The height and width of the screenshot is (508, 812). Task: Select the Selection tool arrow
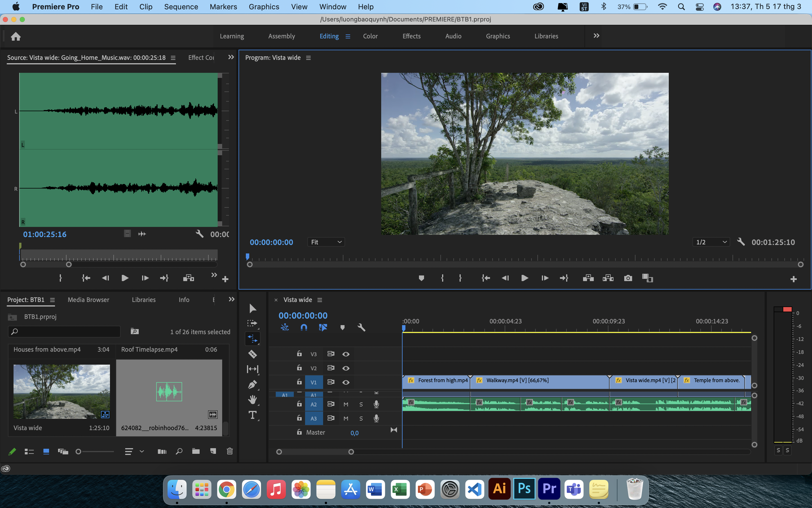(x=253, y=308)
